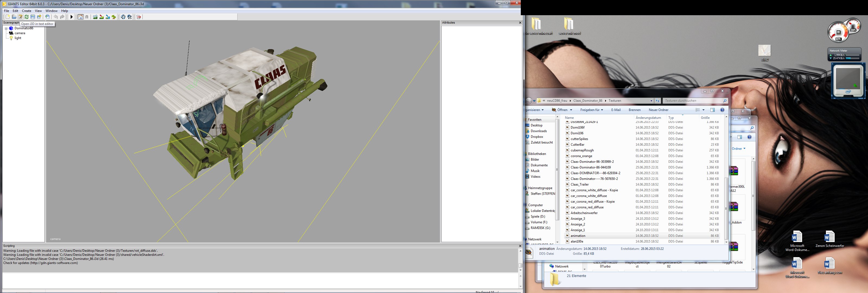
Task: Open Dropbox in the Favoriten sidebar
Action: [537, 137]
